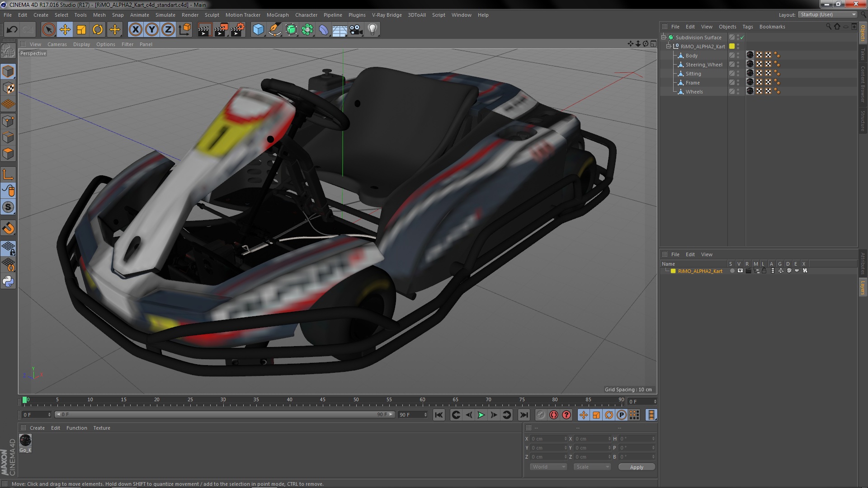Open the Simulate menu
The width and height of the screenshot is (868, 488).
point(164,15)
